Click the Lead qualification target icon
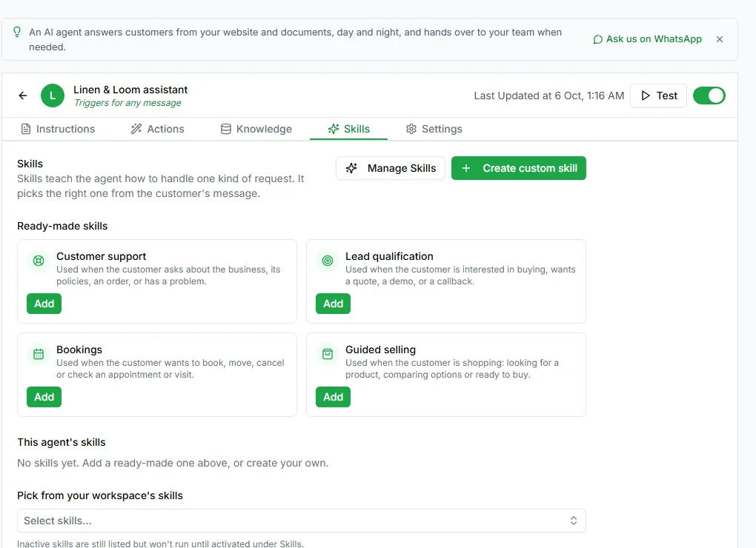This screenshot has height=548, width=756. tap(328, 261)
